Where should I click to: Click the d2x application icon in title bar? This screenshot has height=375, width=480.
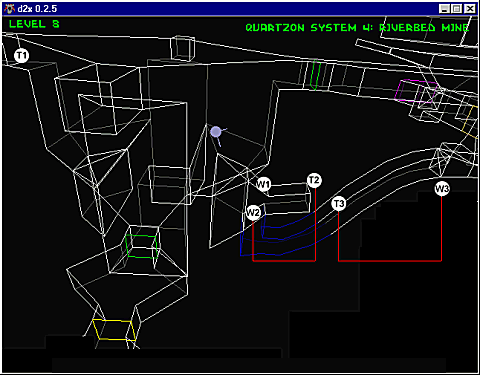coord(9,8)
